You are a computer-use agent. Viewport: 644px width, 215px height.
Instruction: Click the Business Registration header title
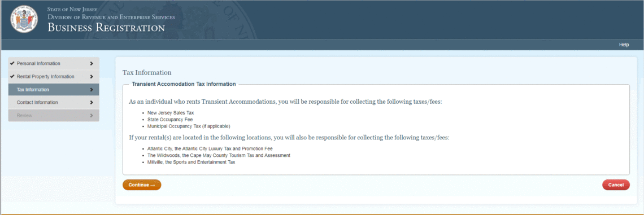[106, 28]
